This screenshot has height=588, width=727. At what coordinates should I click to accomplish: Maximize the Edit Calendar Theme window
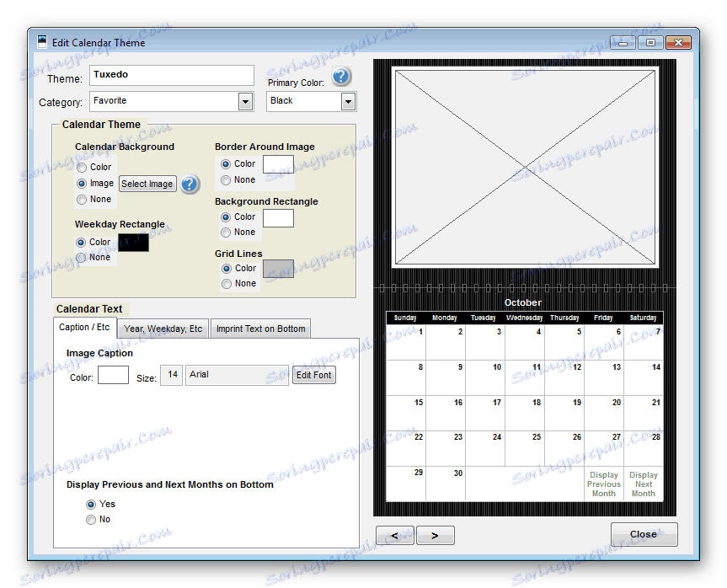pyautogui.click(x=650, y=43)
